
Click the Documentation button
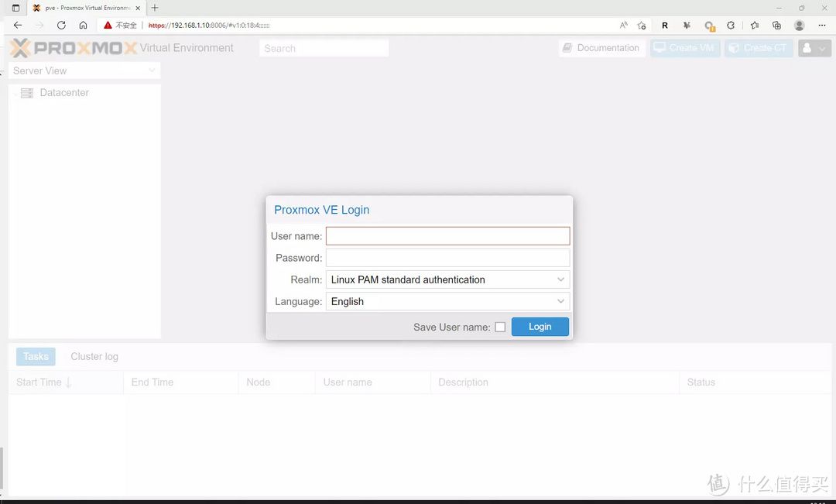pos(601,48)
